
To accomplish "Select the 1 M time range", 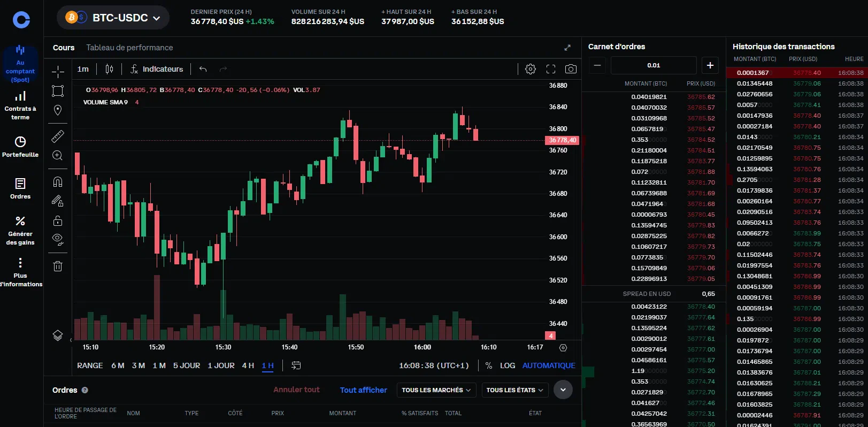I will pos(159,365).
